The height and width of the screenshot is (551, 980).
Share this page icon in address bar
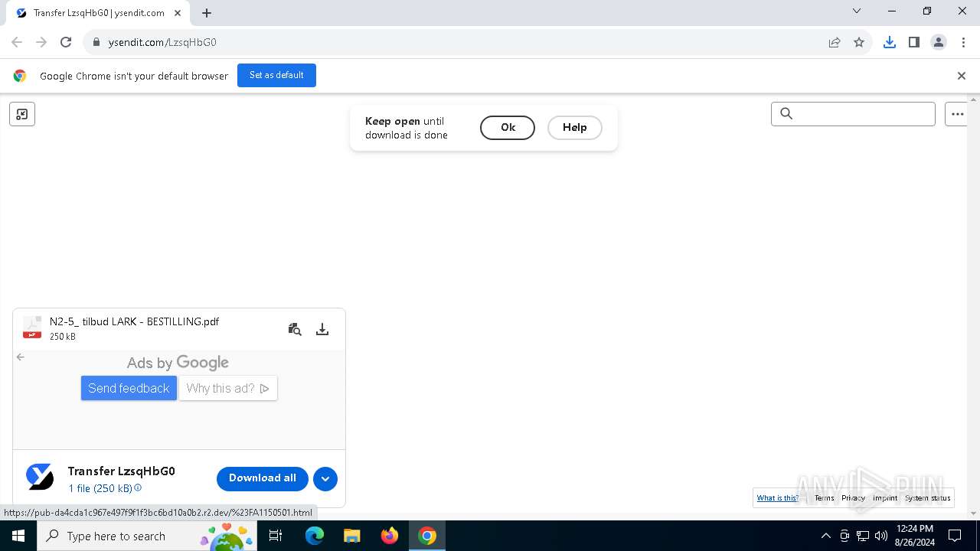835,42
